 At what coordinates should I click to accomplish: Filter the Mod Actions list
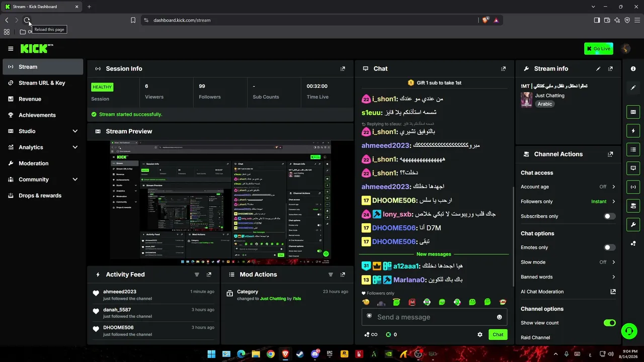point(331,275)
